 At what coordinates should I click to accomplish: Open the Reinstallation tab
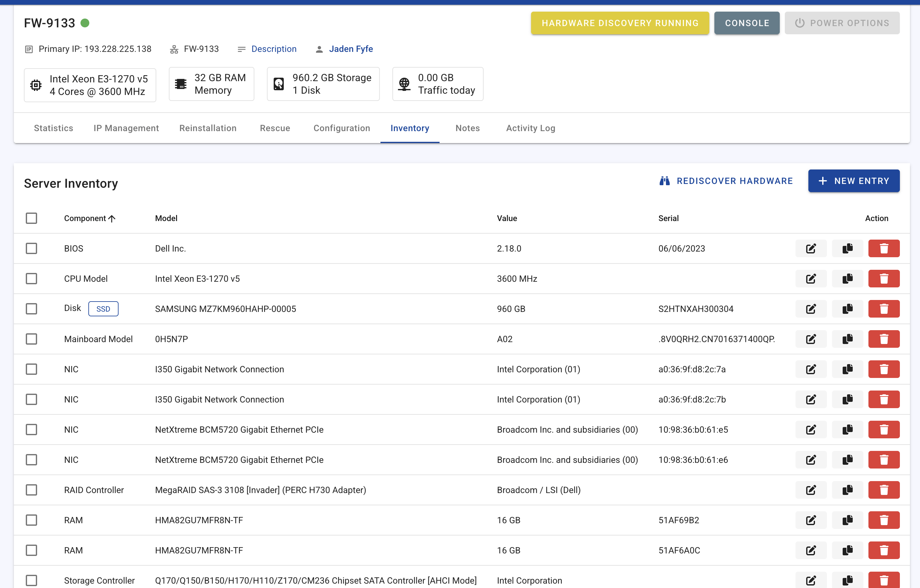pyautogui.click(x=208, y=128)
